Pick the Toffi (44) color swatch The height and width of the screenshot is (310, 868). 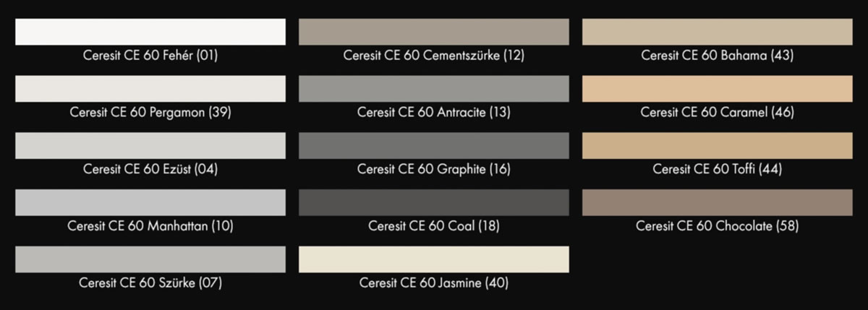(718, 146)
